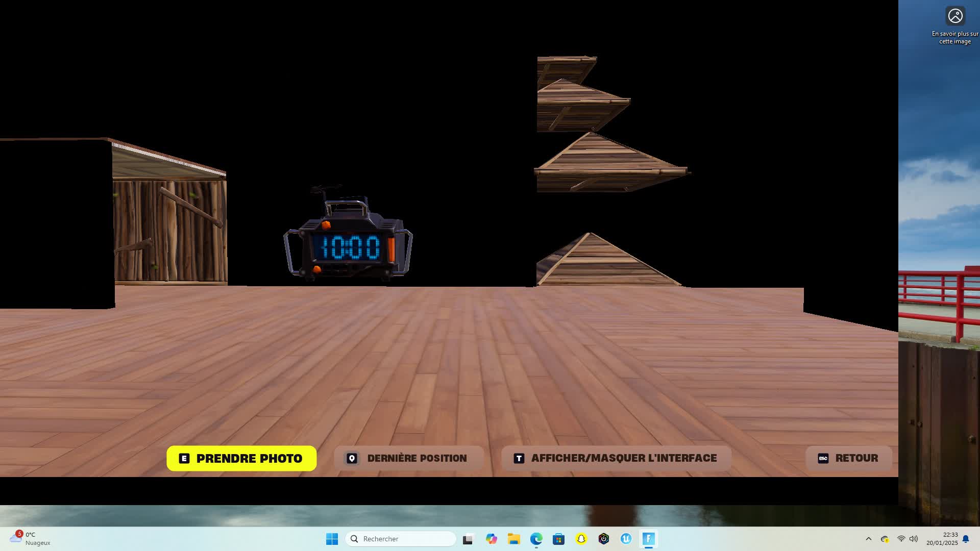This screenshot has width=980, height=551.
Task: Select the Fortnite taskbar icon
Action: coord(649,539)
